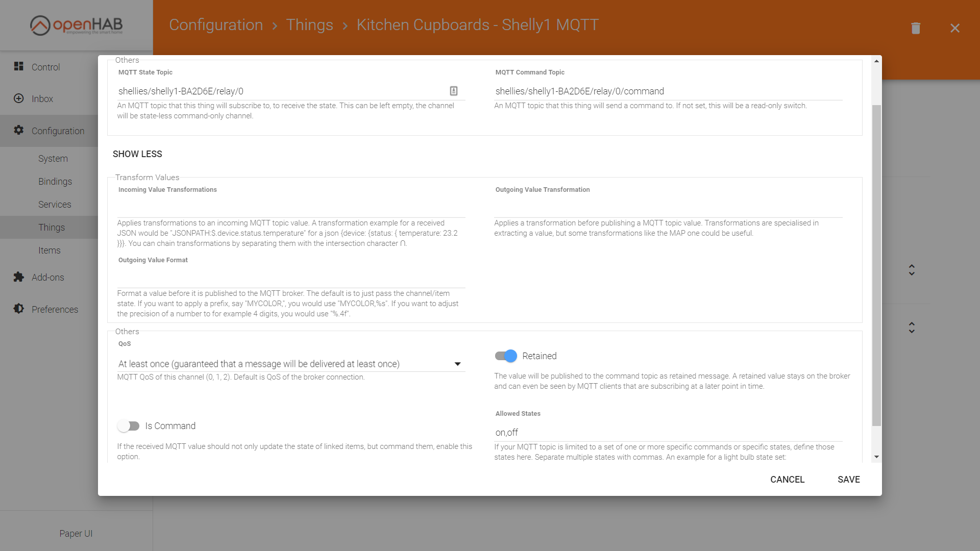Click the scrollbar up arrow
The image size is (980, 551).
point(876,61)
